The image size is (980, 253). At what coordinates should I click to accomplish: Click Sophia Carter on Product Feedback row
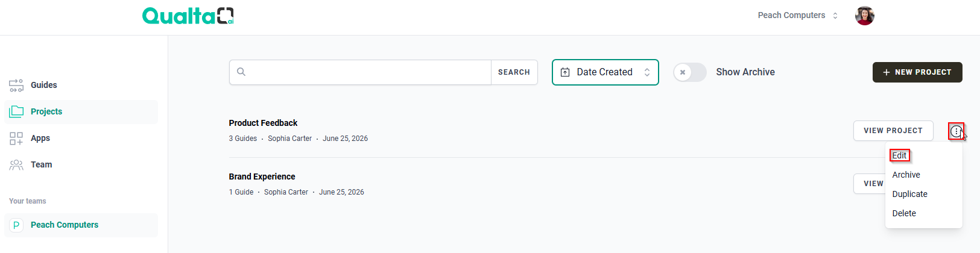tap(290, 139)
